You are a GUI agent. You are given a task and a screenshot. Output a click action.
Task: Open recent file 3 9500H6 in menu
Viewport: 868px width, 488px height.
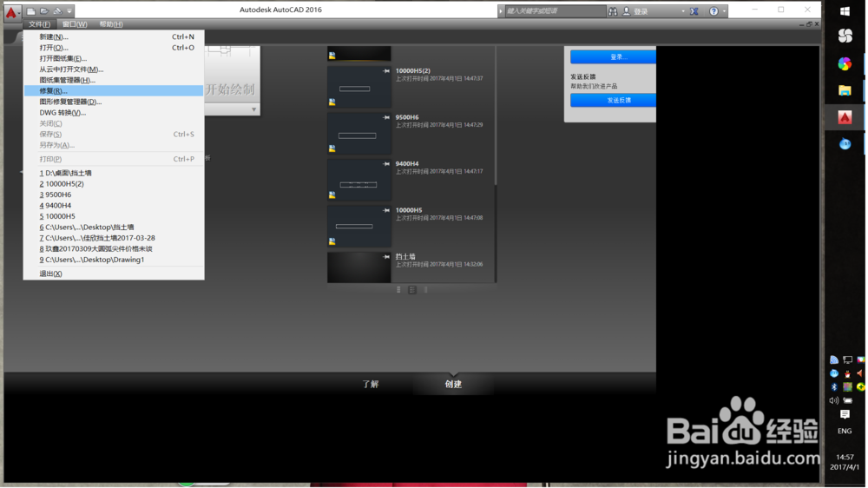tap(114, 195)
